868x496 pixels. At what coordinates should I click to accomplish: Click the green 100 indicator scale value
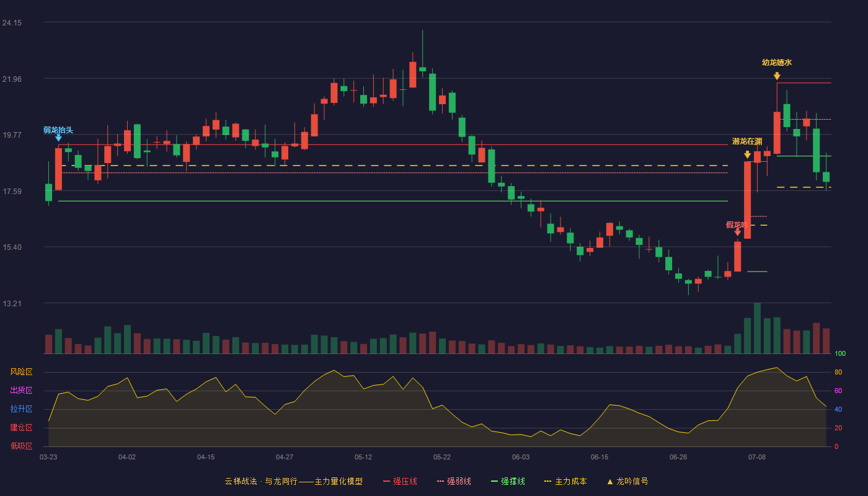point(840,354)
